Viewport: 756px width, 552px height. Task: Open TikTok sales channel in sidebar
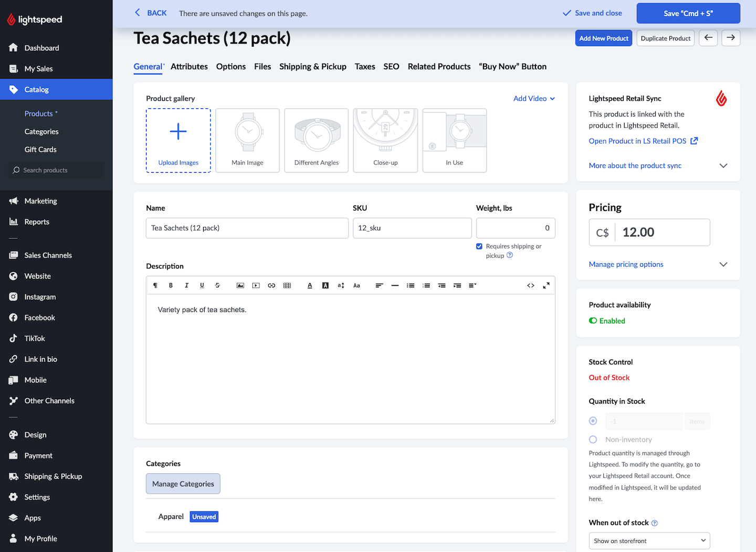(x=56, y=339)
